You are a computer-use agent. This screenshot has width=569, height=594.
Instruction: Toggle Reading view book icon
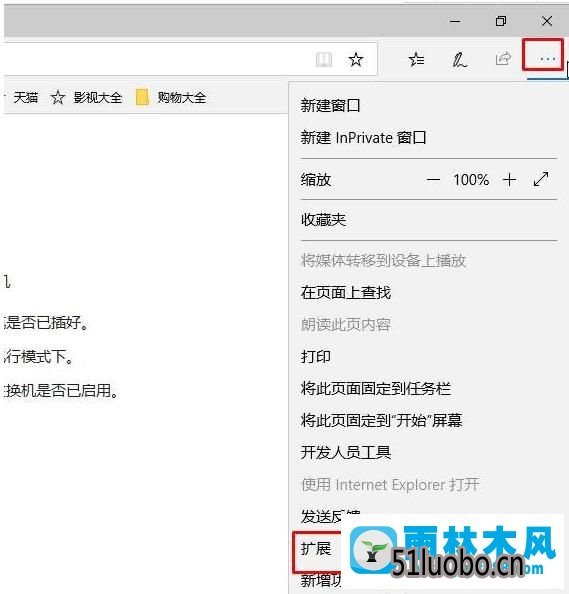point(324,60)
